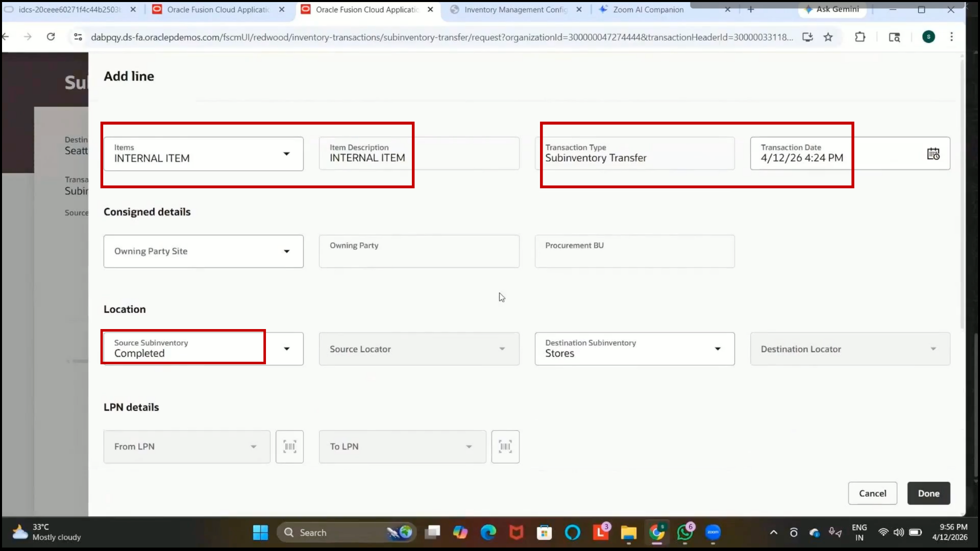Open Google Chrome in the taskbar

click(x=657, y=533)
